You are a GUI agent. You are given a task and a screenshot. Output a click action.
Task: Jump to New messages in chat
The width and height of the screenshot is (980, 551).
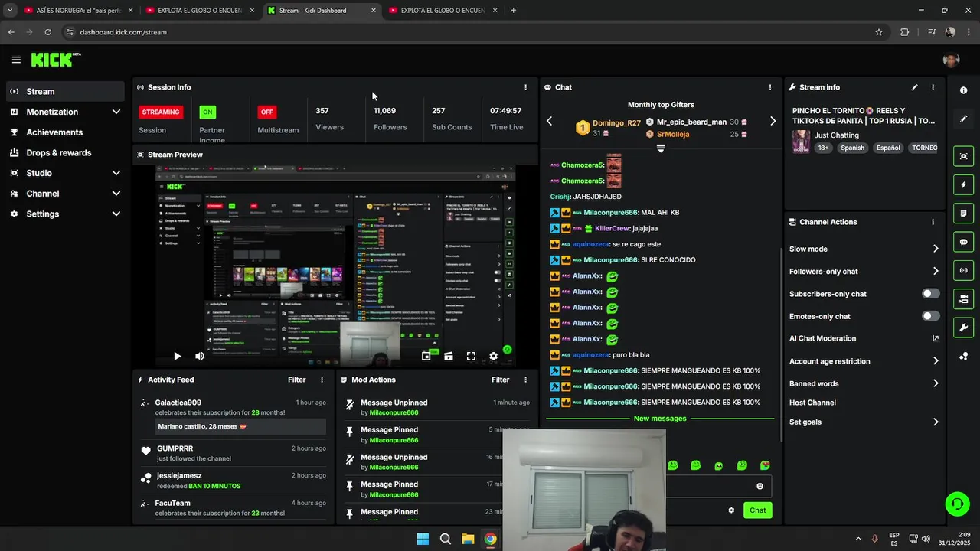660,419
